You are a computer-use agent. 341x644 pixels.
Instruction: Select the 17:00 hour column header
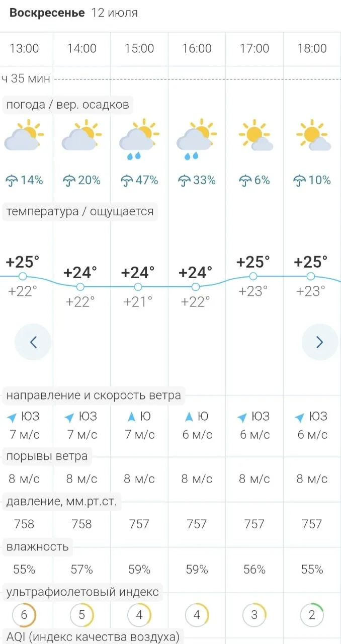tap(254, 49)
